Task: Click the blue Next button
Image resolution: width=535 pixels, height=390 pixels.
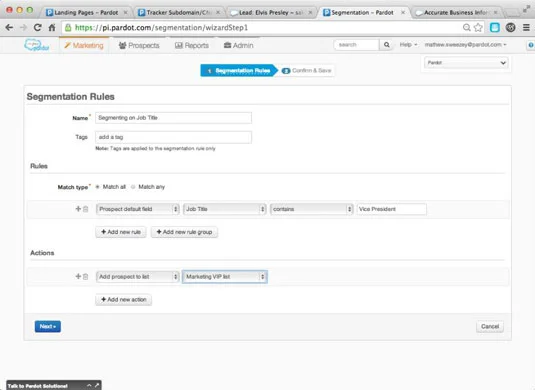Action: (48, 326)
